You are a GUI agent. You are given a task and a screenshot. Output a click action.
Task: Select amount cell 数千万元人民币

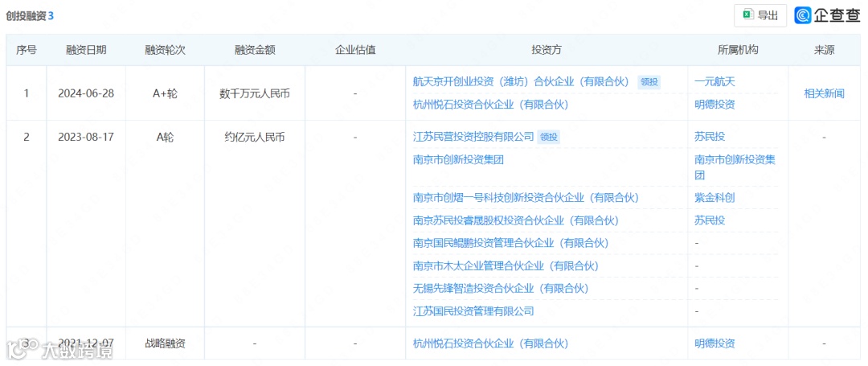(255, 93)
